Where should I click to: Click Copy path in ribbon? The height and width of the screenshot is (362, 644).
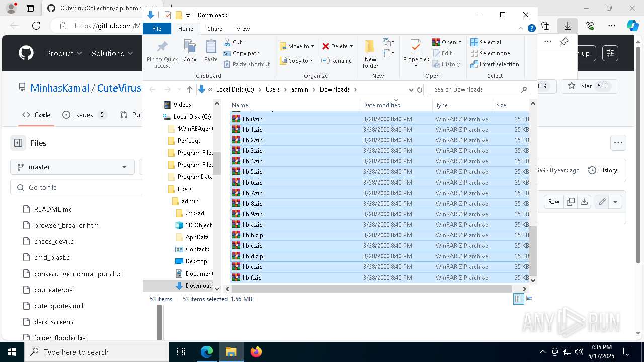tap(242, 53)
